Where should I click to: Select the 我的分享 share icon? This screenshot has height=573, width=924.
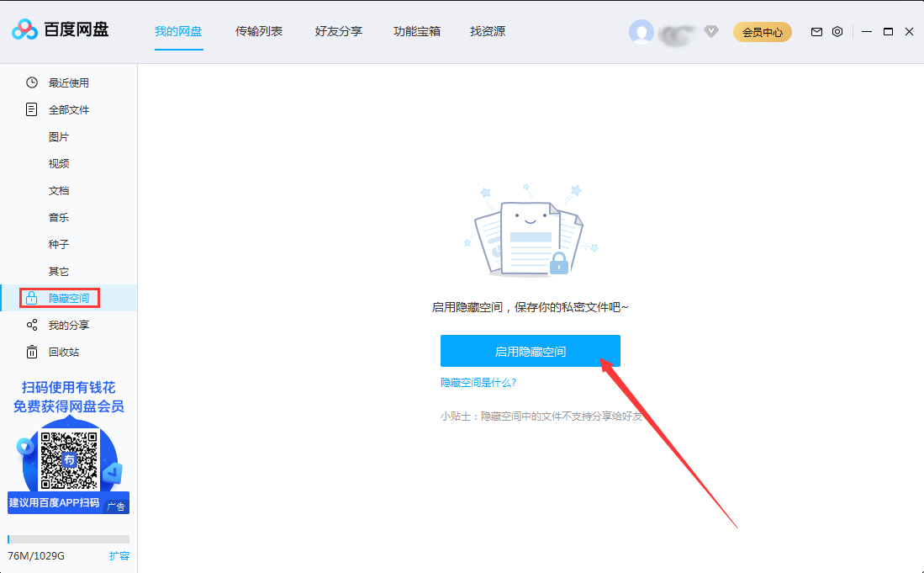click(x=31, y=325)
